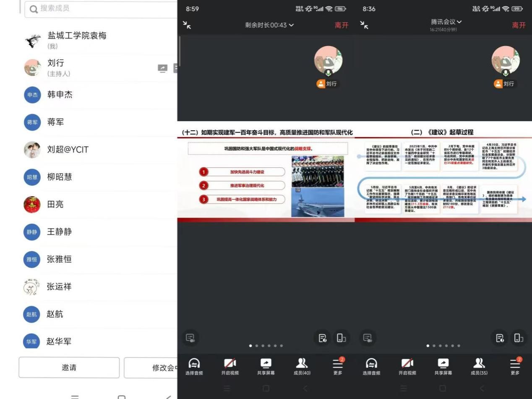Tap the search magnifier icon in member search
This screenshot has height=399, width=532.
click(x=34, y=9)
